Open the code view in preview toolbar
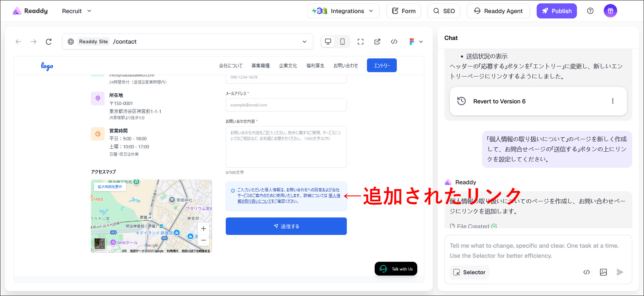Image resolution: width=644 pixels, height=296 pixels. pos(394,42)
